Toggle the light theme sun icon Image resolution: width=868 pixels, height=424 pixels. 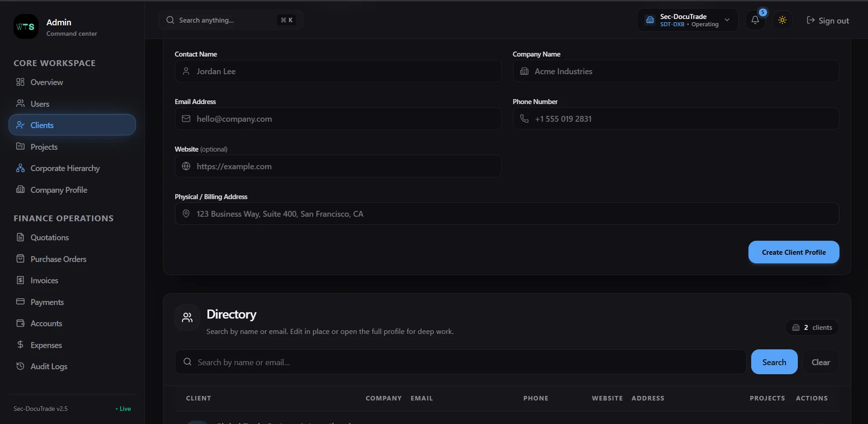pos(782,20)
